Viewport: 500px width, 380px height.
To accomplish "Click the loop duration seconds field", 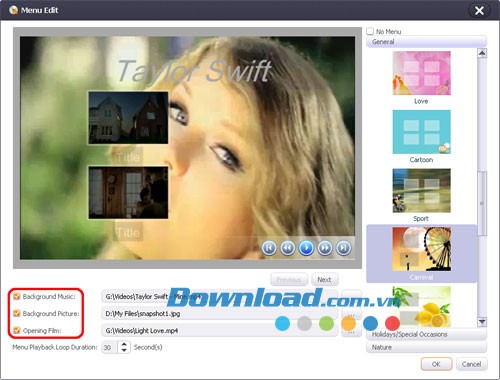I will click(x=109, y=347).
